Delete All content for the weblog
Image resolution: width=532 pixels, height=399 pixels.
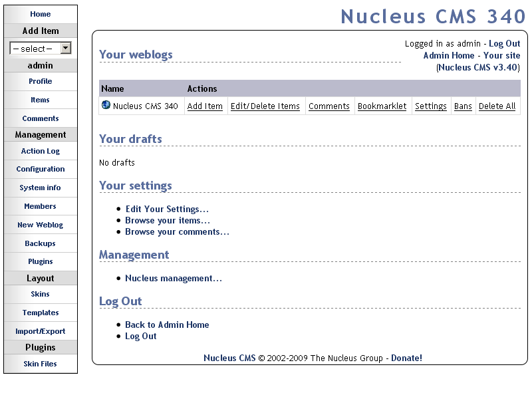(497, 106)
